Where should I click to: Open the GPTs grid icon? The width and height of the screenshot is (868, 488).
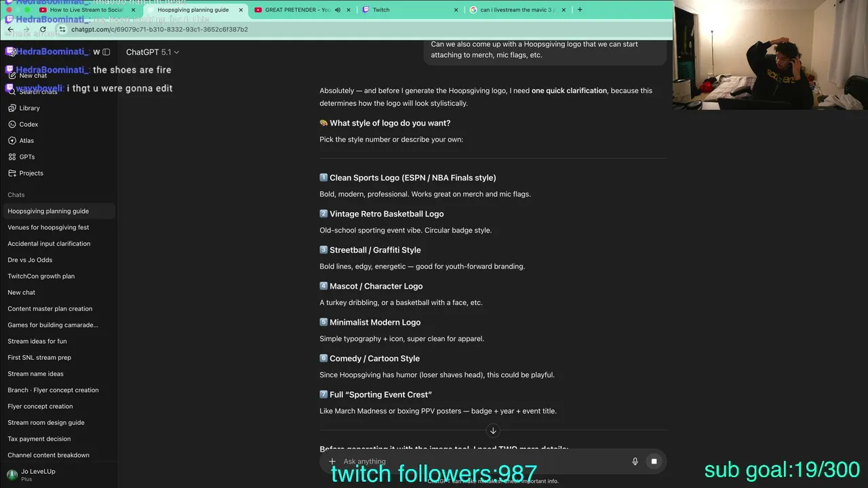click(12, 157)
